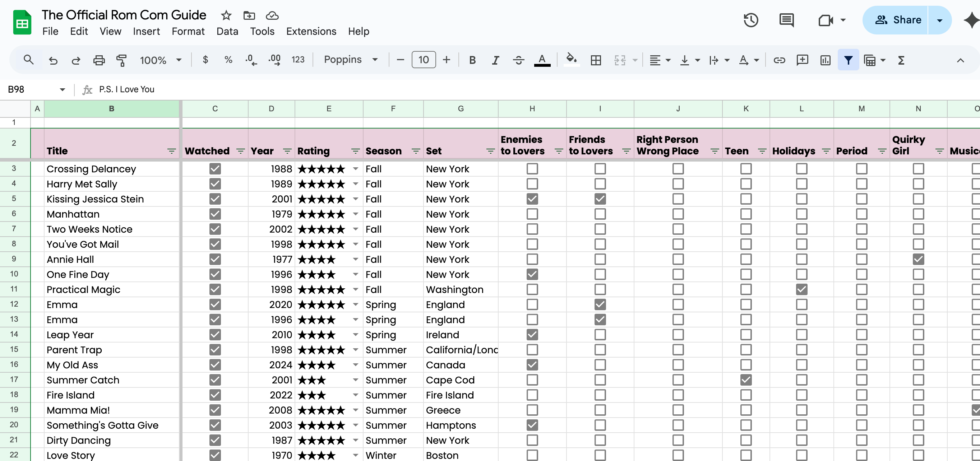
Task: Toggle bold formatting
Action: tap(472, 60)
